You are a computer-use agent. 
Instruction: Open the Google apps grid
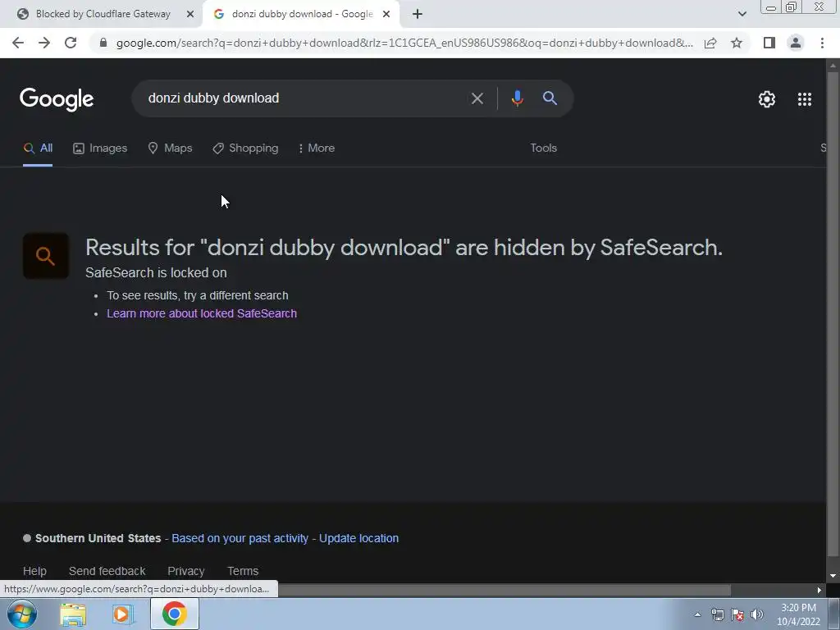pyautogui.click(x=805, y=99)
